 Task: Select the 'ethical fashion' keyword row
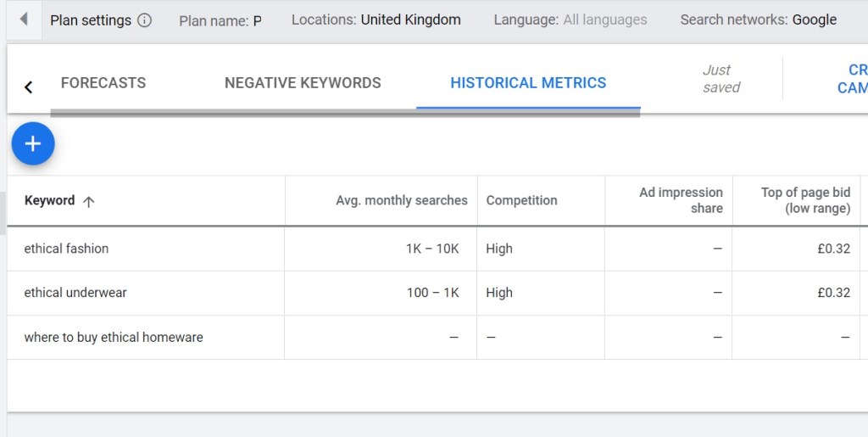(x=66, y=249)
